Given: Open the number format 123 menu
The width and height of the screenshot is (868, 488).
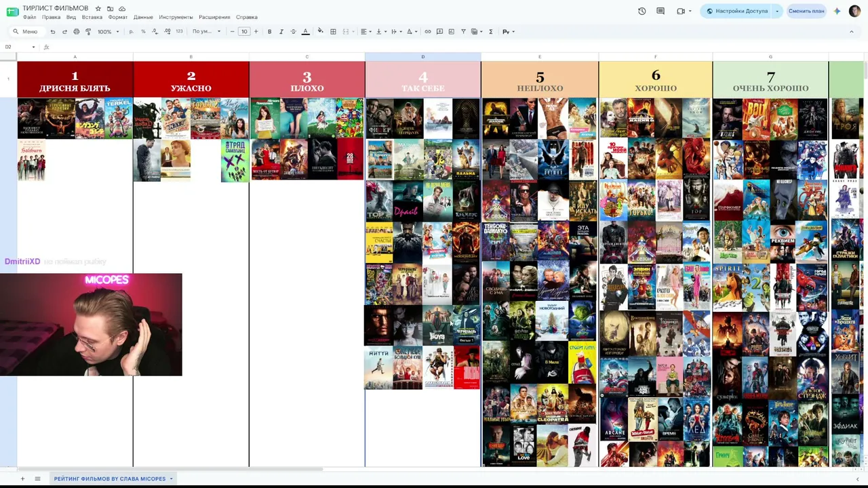Looking at the screenshot, I should (x=179, y=32).
